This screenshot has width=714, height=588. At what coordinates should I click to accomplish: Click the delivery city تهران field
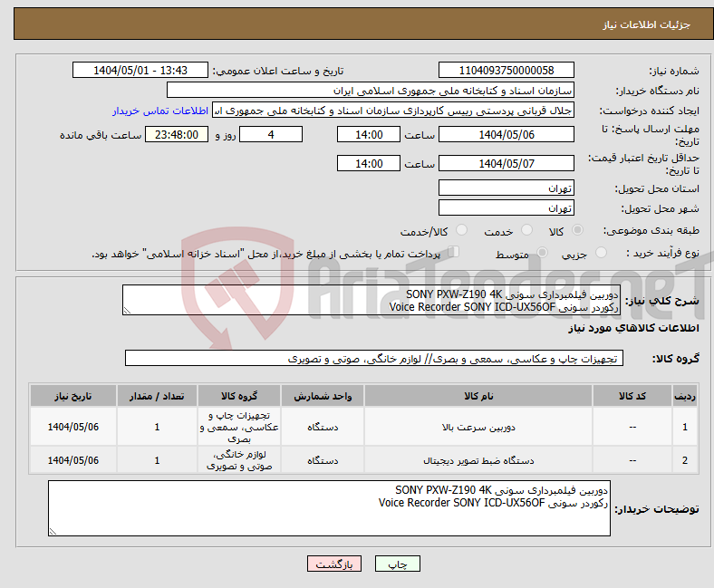point(507,207)
